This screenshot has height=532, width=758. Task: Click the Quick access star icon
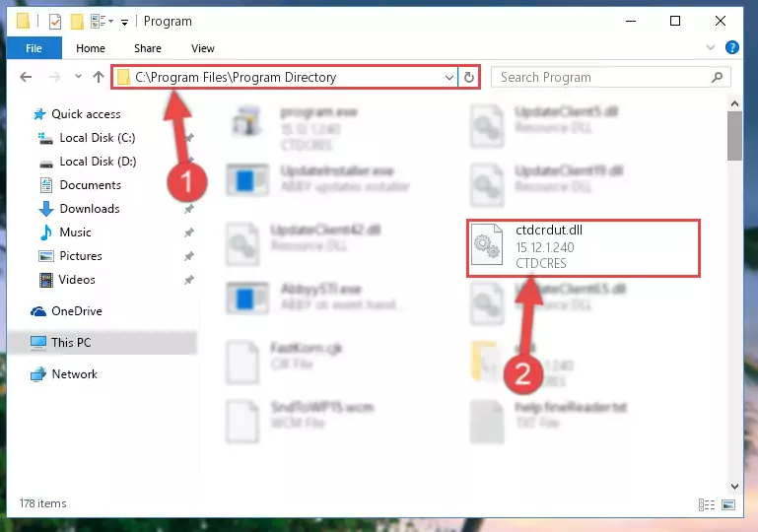tap(39, 114)
